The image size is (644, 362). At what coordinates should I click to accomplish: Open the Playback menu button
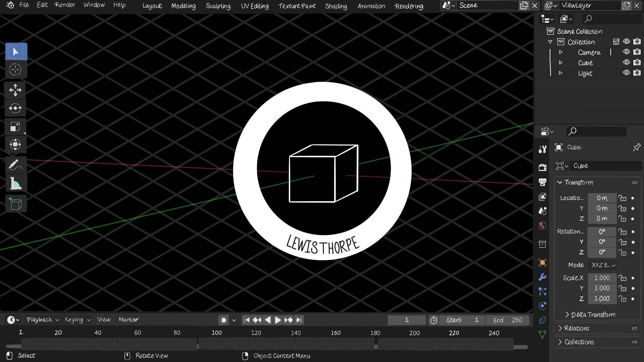(x=43, y=320)
